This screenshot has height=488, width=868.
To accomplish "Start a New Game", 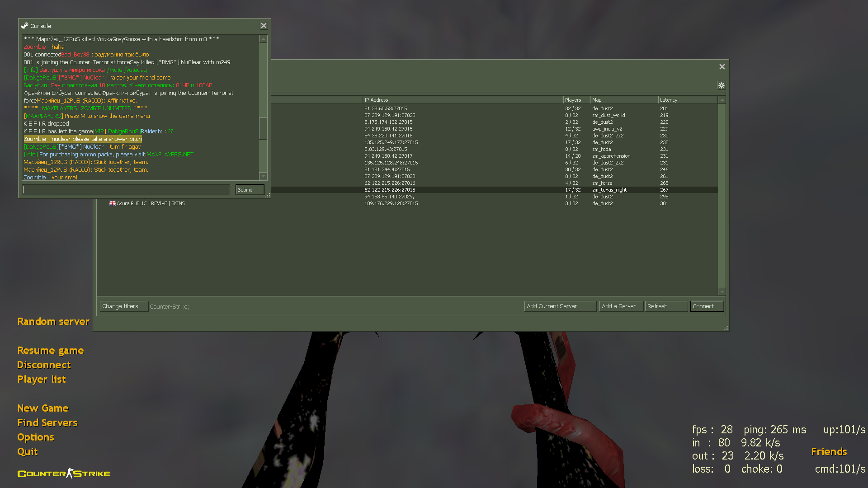I will point(43,408).
